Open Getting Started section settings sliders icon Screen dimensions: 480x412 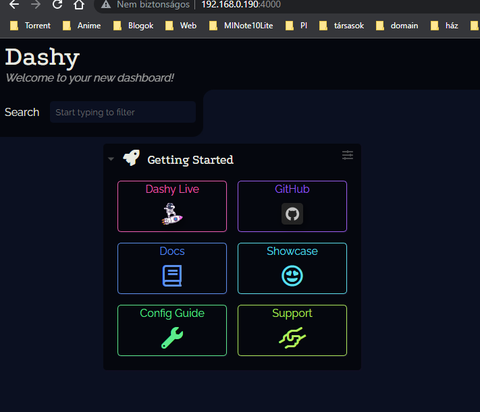point(347,155)
